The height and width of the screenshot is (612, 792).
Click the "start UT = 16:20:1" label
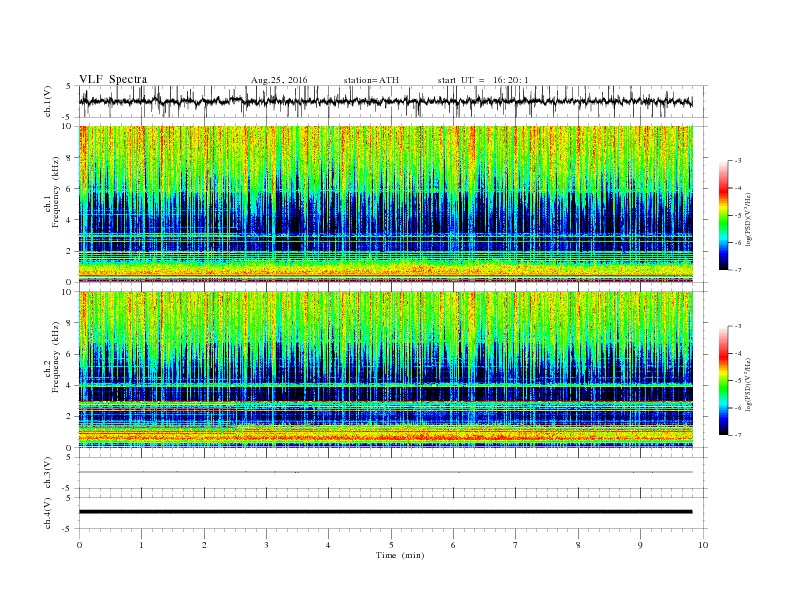pyautogui.click(x=483, y=80)
